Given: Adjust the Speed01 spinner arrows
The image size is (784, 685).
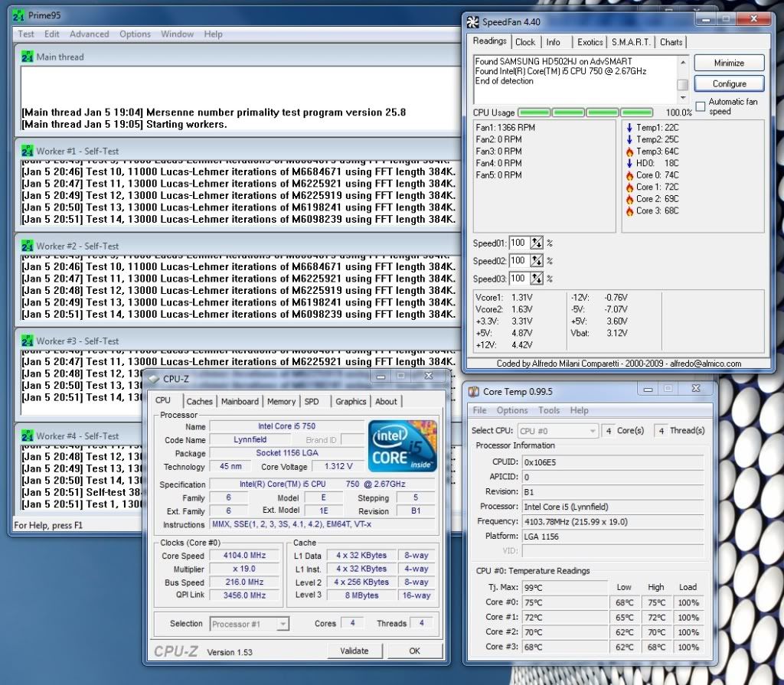Looking at the screenshot, I should tap(537, 243).
